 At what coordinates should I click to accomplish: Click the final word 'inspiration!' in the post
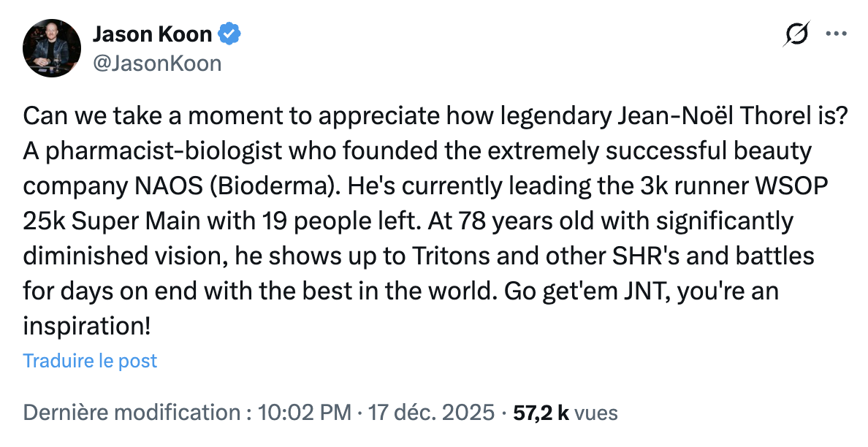pos(87,327)
